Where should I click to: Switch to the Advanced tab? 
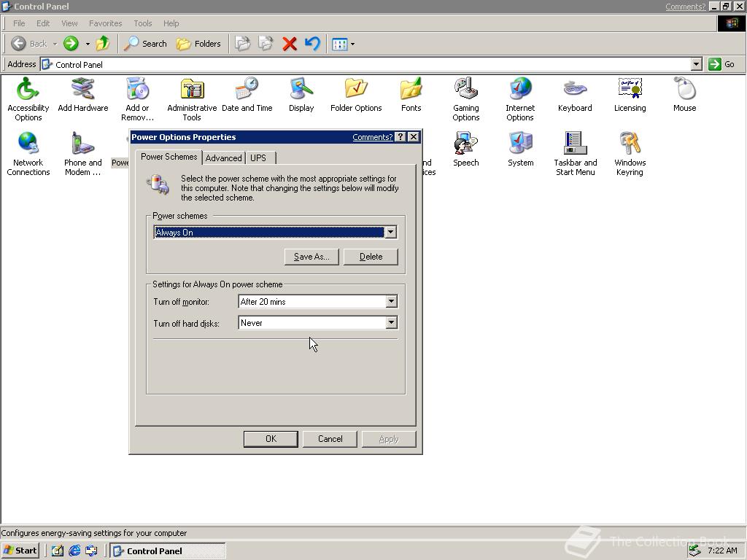(223, 158)
